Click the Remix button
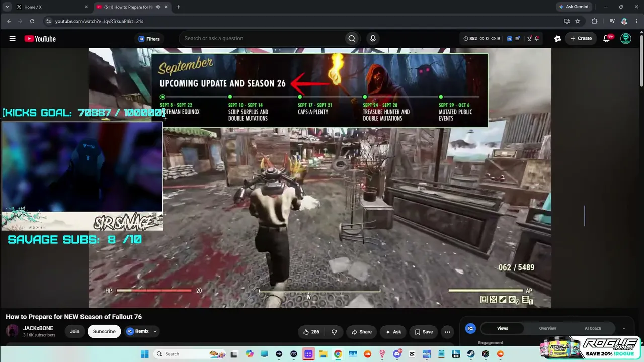Viewport: 644px width, 362px height. pos(138,332)
